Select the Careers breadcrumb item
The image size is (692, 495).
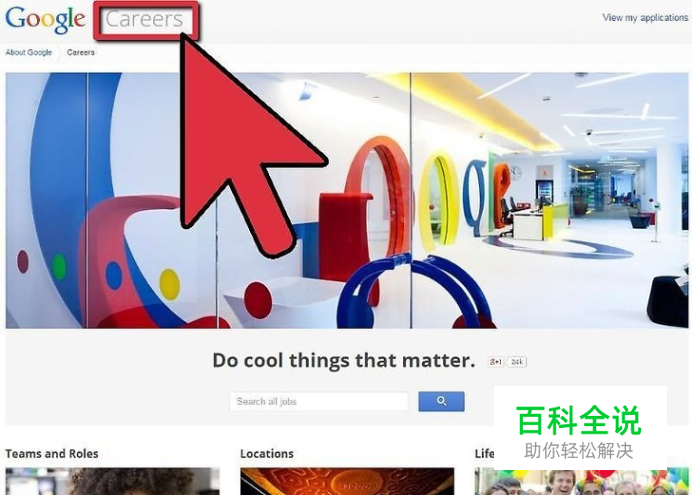[81, 52]
